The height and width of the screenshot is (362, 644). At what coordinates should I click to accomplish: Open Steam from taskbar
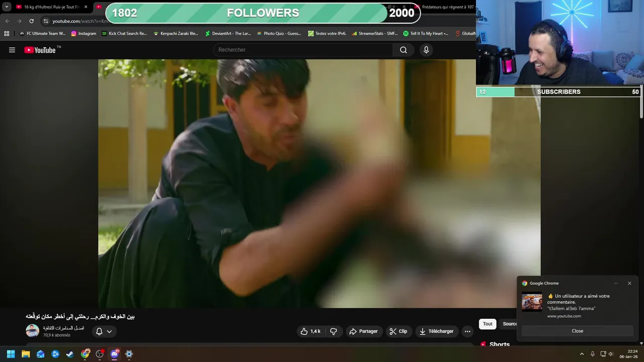tap(70, 354)
